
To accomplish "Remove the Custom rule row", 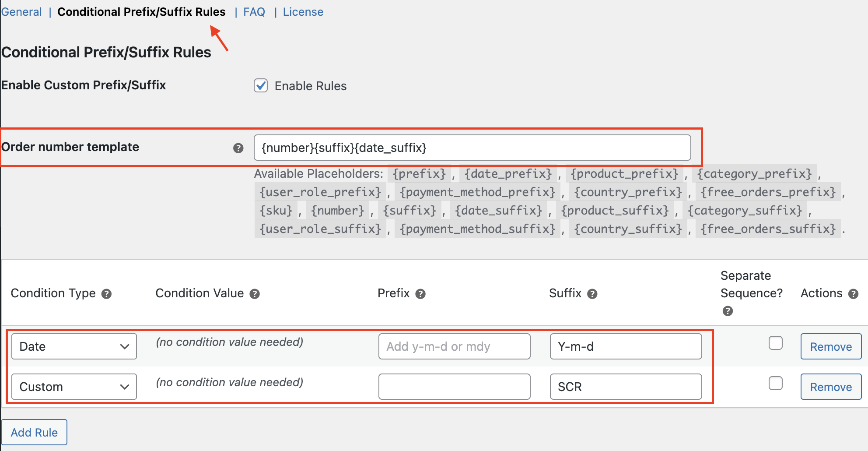I will coord(830,387).
